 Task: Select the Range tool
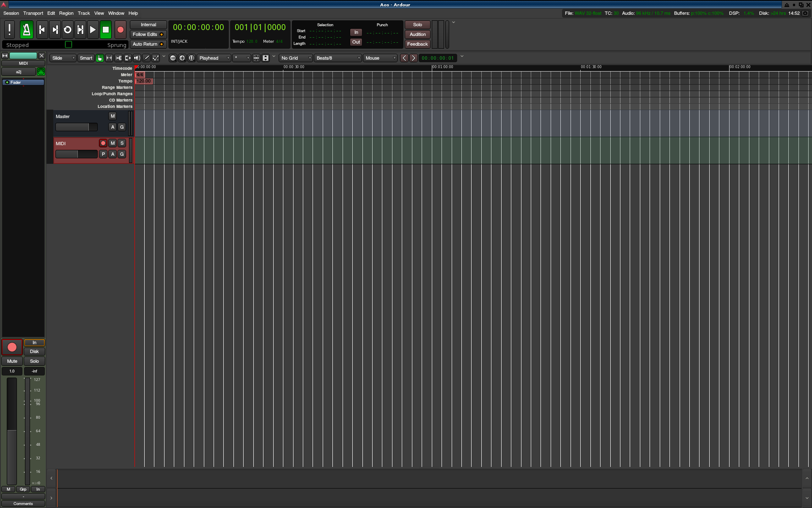(109, 58)
